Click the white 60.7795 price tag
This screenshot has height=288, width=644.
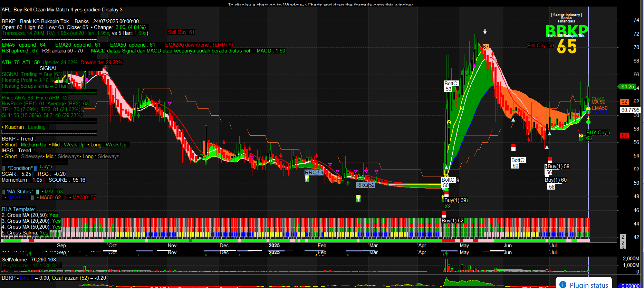630,110
